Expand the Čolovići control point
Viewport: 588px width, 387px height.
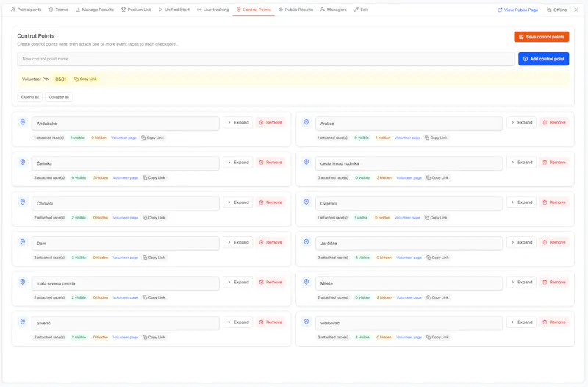pos(238,202)
